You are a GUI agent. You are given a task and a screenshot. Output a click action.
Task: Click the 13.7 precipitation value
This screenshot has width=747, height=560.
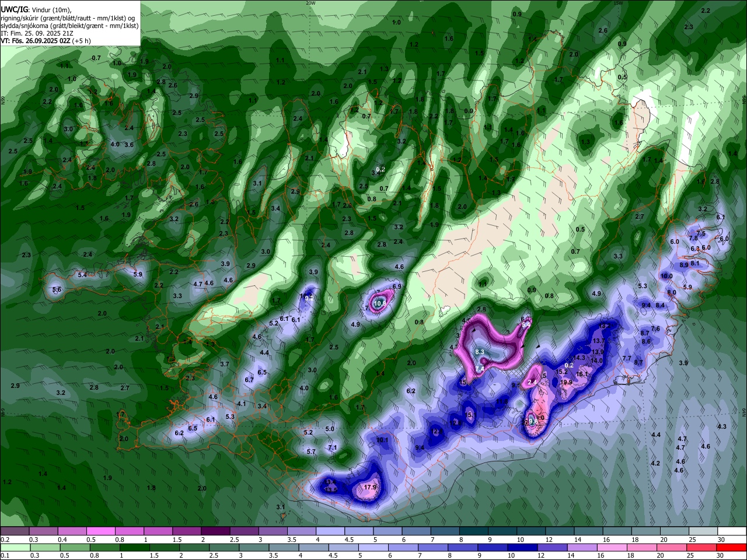coord(598,341)
